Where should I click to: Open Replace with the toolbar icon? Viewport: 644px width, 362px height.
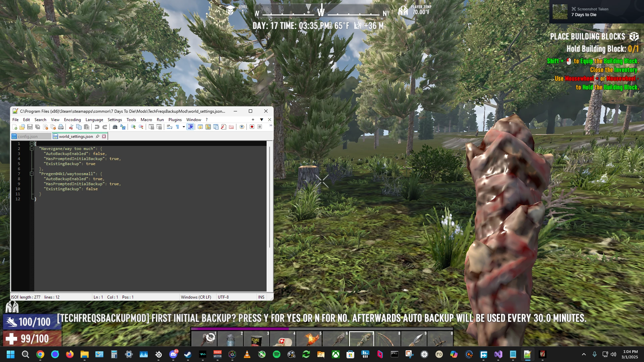tap(123, 127)
